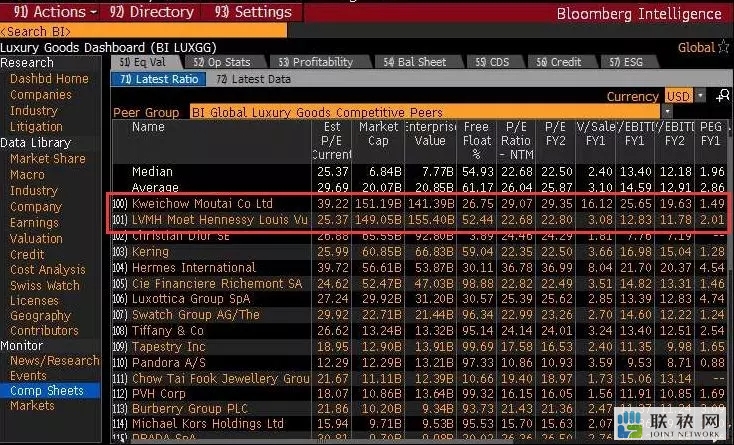Select the Burberry Group PLC row

coord(419,409)
